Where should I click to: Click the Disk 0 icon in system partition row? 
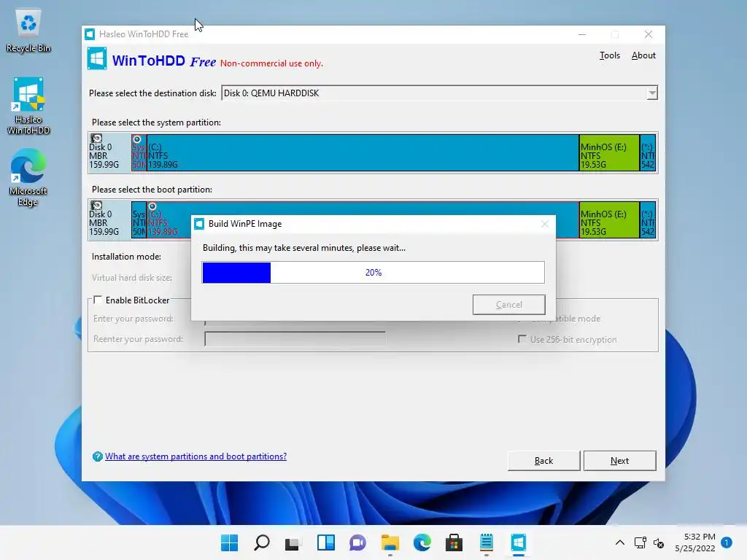click(x=96, y=138)
